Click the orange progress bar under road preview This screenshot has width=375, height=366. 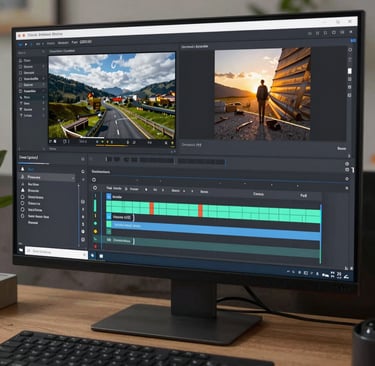point(112,146)
